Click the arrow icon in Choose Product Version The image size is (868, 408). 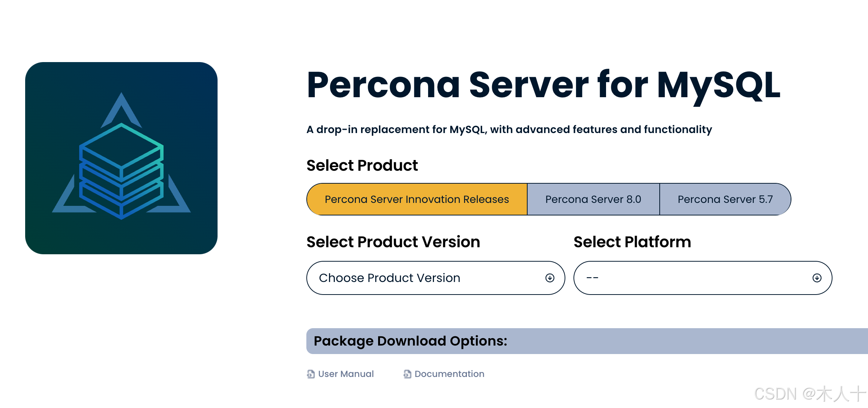pyautogui.click(x=550, y=278)
